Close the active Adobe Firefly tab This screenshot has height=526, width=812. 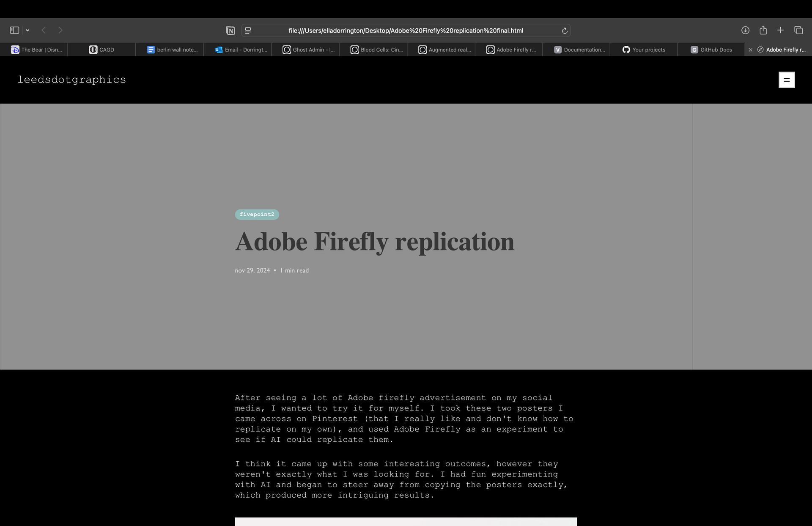[750, 49]
